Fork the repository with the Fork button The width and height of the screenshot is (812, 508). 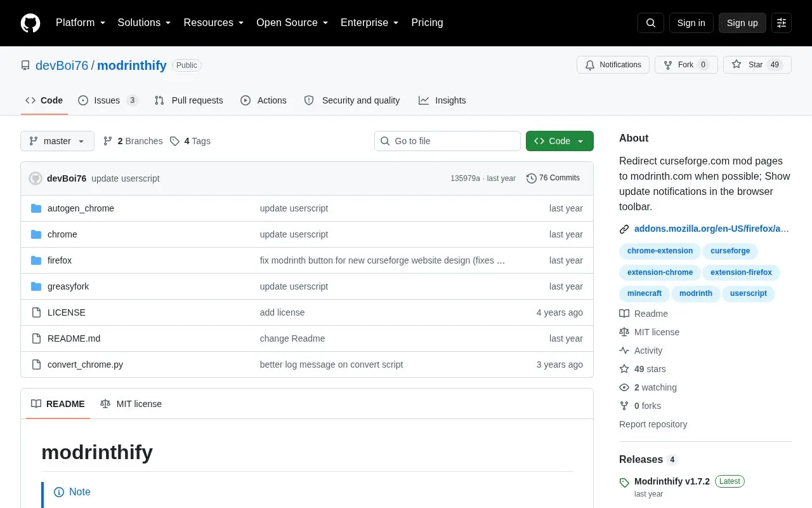[686, 65]
